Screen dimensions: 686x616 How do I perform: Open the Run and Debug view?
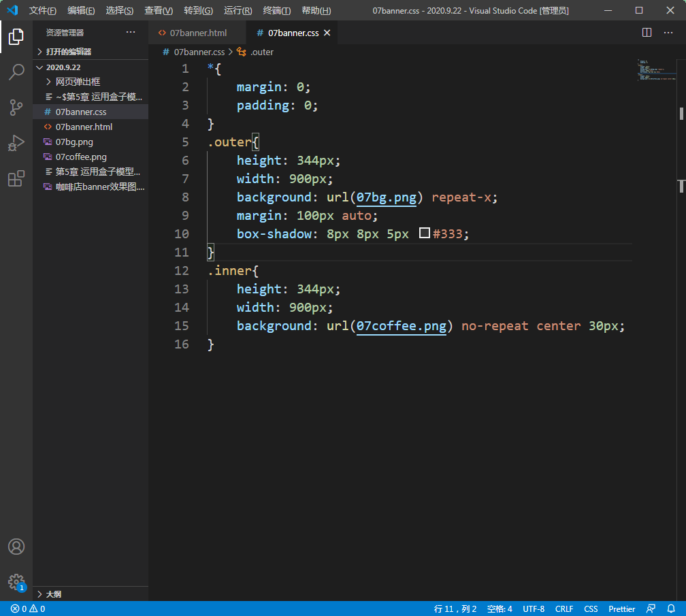16,143
